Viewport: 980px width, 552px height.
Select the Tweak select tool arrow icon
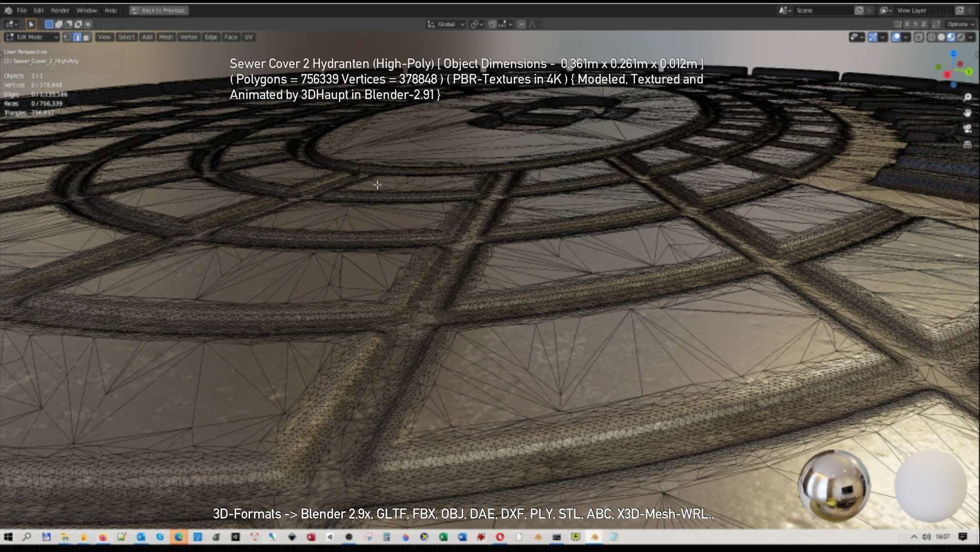coord(31,24)
